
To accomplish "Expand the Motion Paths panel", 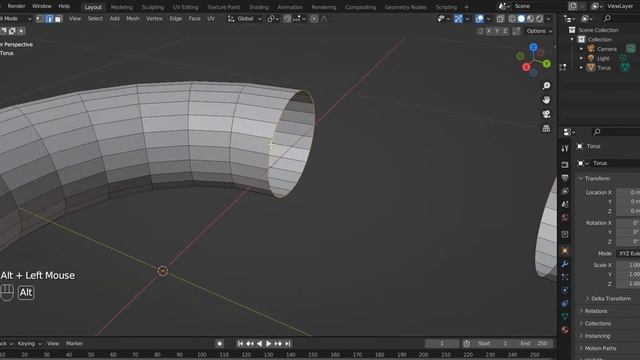I will click(x=600, y=349).
